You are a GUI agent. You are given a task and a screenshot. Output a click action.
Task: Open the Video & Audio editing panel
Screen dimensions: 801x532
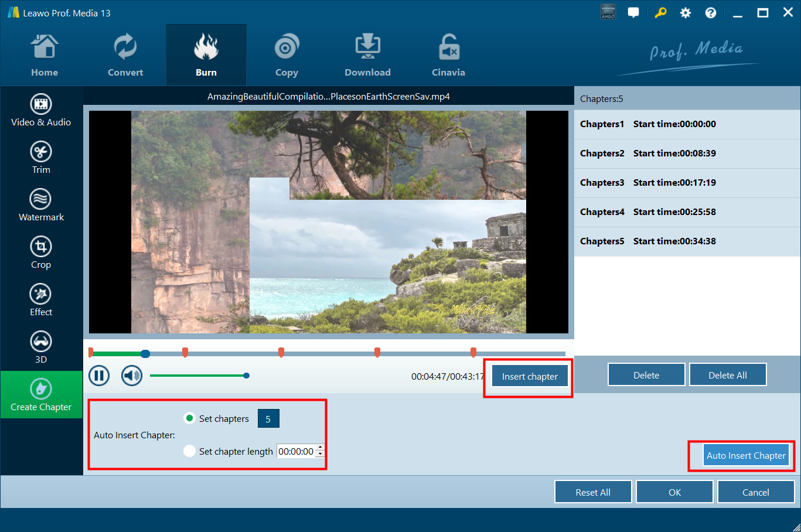coord(41,110)
